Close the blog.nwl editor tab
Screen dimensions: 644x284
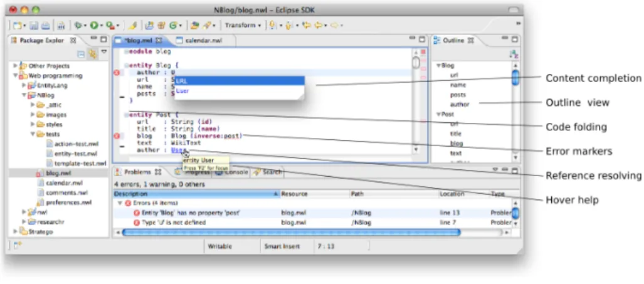(159, 40)
